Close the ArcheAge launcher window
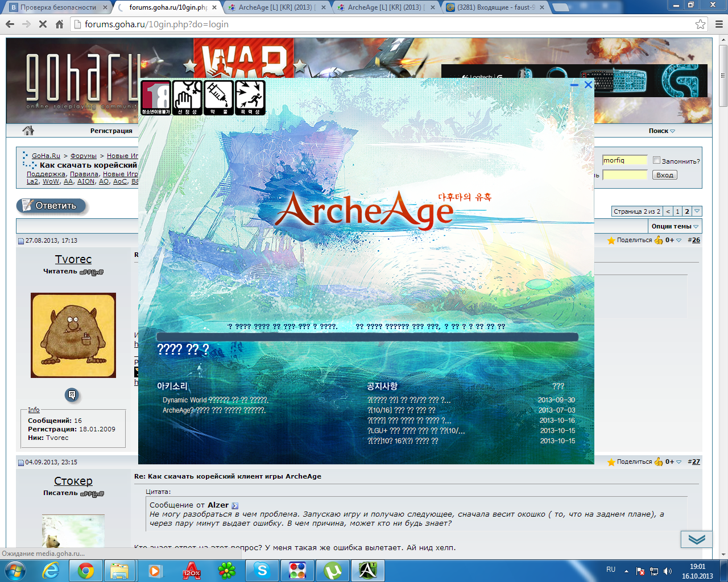Screen dimensions: 728x582 588,85
